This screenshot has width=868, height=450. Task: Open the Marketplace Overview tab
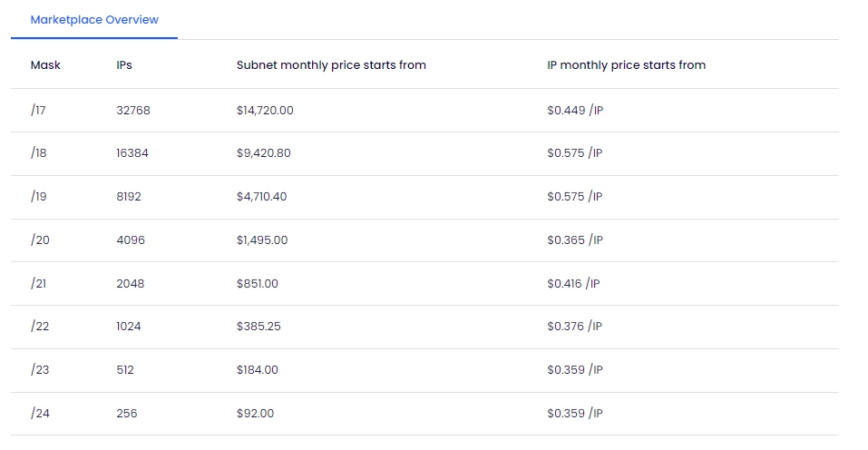(x=94, y=20)
